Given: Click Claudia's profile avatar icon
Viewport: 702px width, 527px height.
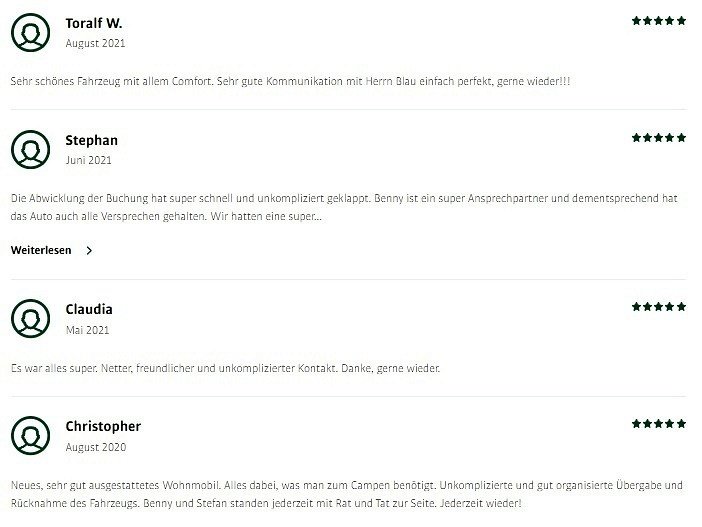Looking at the screenshot, I should tap(30, 319).
